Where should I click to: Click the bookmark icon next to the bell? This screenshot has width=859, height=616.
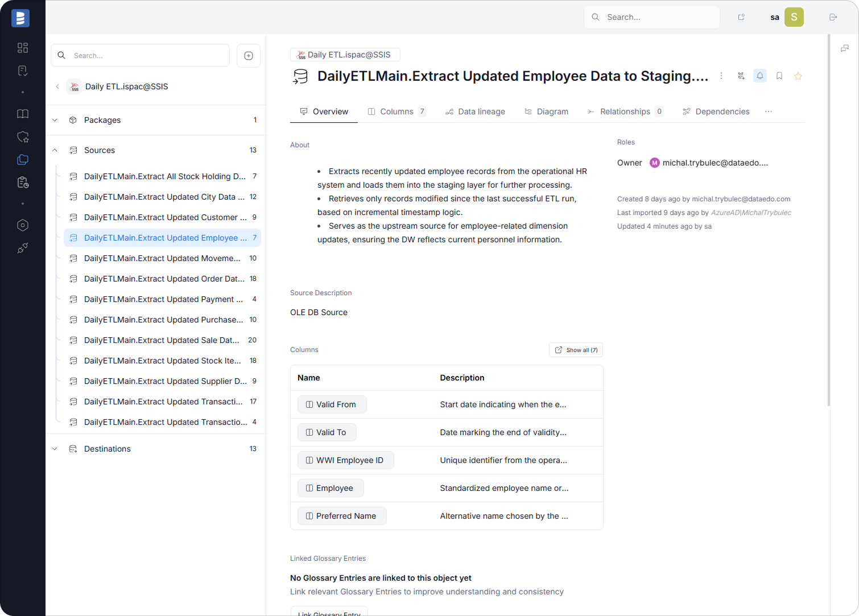(x=779, y=76)
